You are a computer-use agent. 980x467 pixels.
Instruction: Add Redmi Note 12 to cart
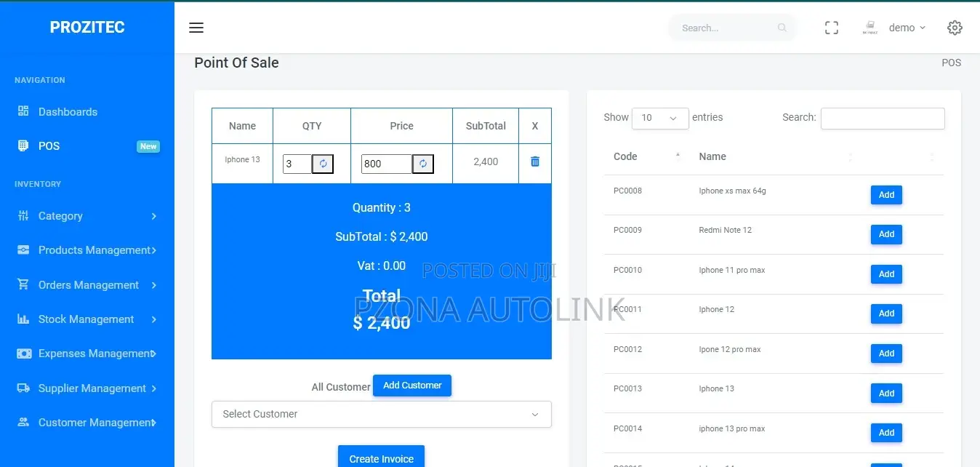[886, 234]
